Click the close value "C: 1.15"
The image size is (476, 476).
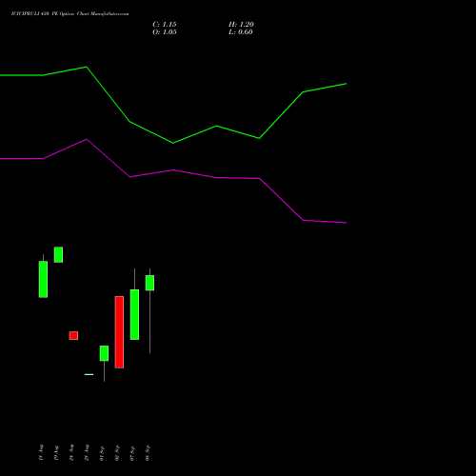(165, 25)
